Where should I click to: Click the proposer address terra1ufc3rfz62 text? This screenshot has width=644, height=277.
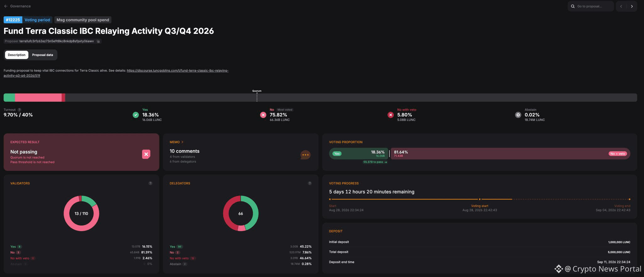coord(57,41)
